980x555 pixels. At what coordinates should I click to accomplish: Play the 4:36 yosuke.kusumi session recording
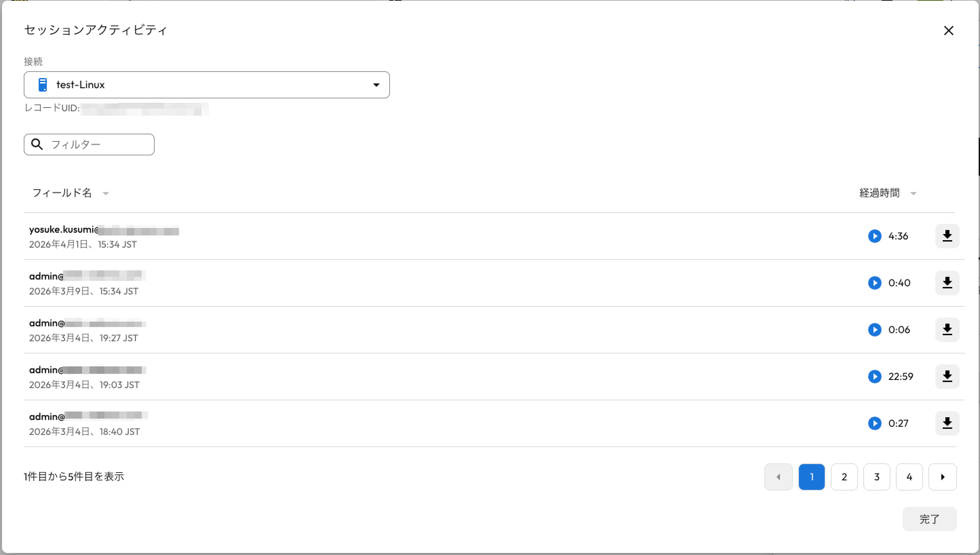point(875,236)
